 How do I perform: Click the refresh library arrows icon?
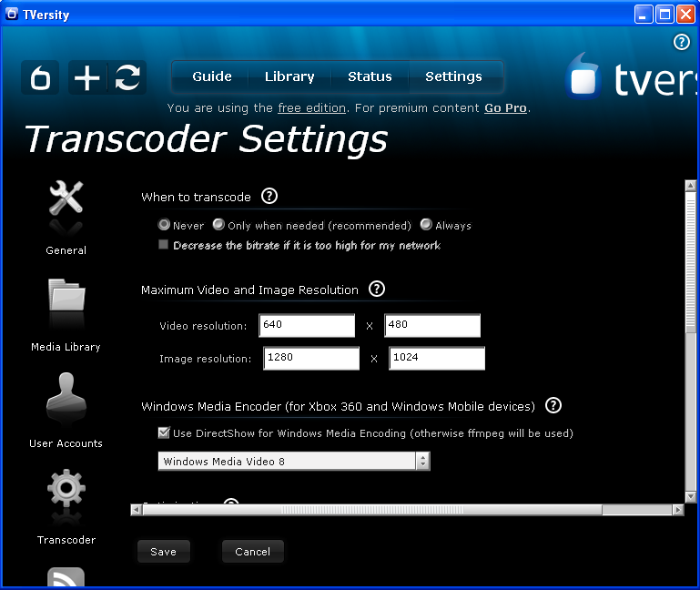[127, 77]
